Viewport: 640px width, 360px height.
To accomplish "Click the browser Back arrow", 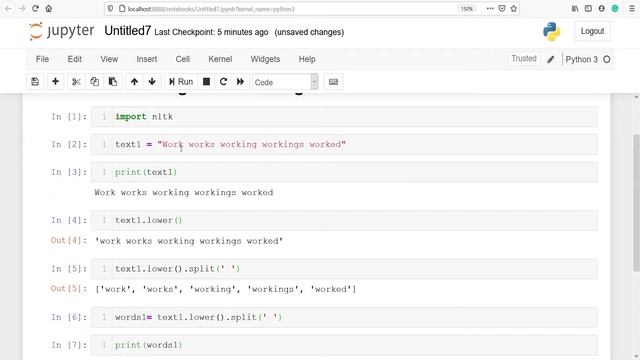I will pos(9,9).
